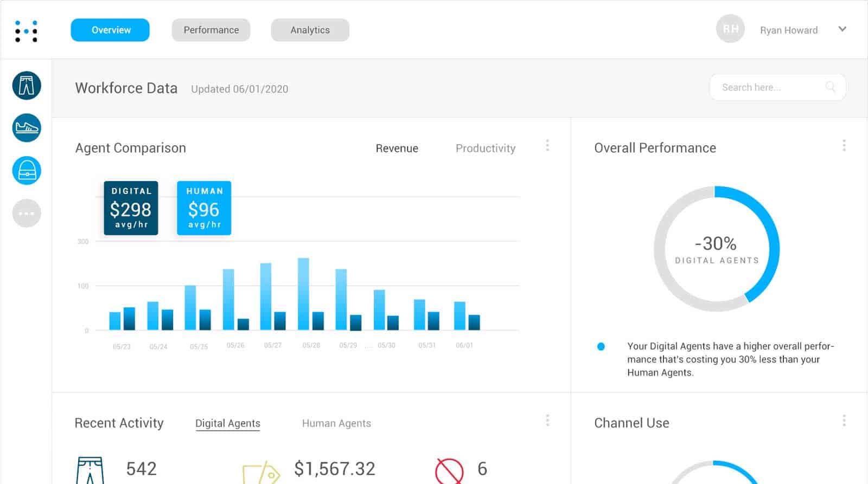Click the Workforce Data heading
Image resolution: width=868 pixels, height=484 pixels.
pos(126,88)
